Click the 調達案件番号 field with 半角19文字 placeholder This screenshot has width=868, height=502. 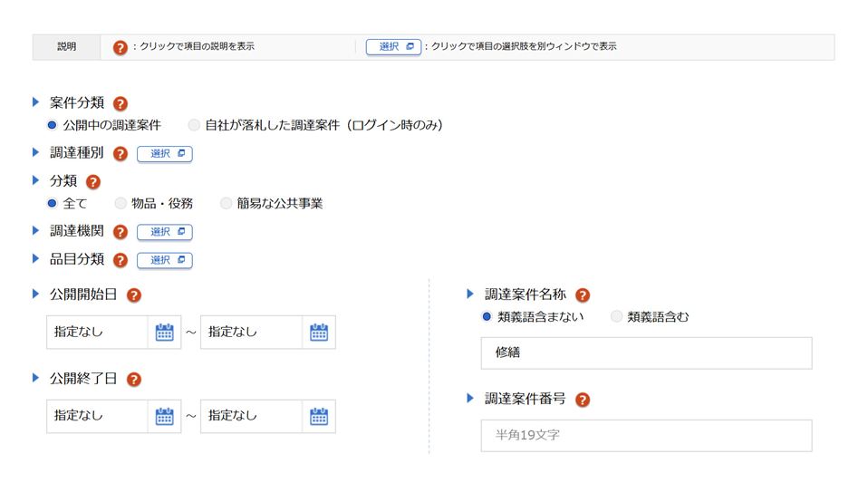647,436
